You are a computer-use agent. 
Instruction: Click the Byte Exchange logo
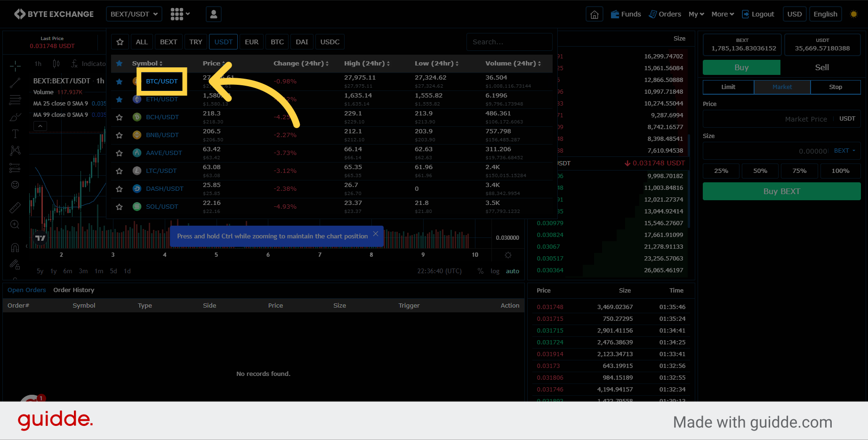click(x=54, y=14)
